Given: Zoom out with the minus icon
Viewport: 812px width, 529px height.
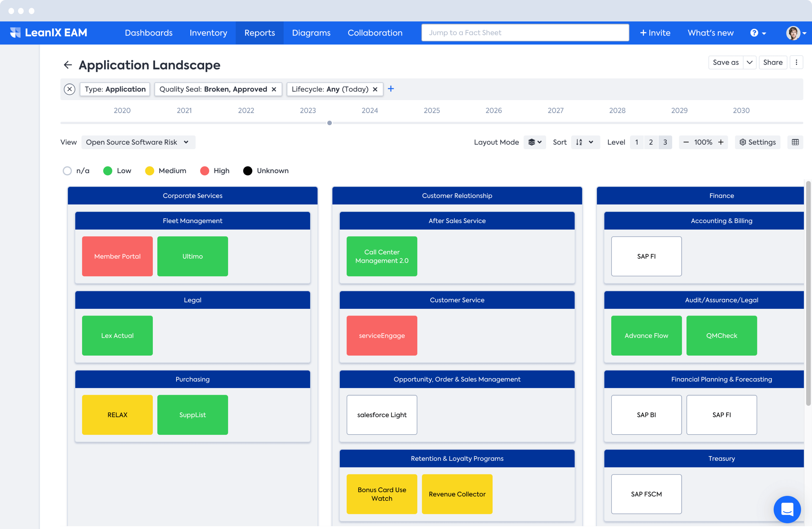Looking at the screenshot, I should point(686,142).
